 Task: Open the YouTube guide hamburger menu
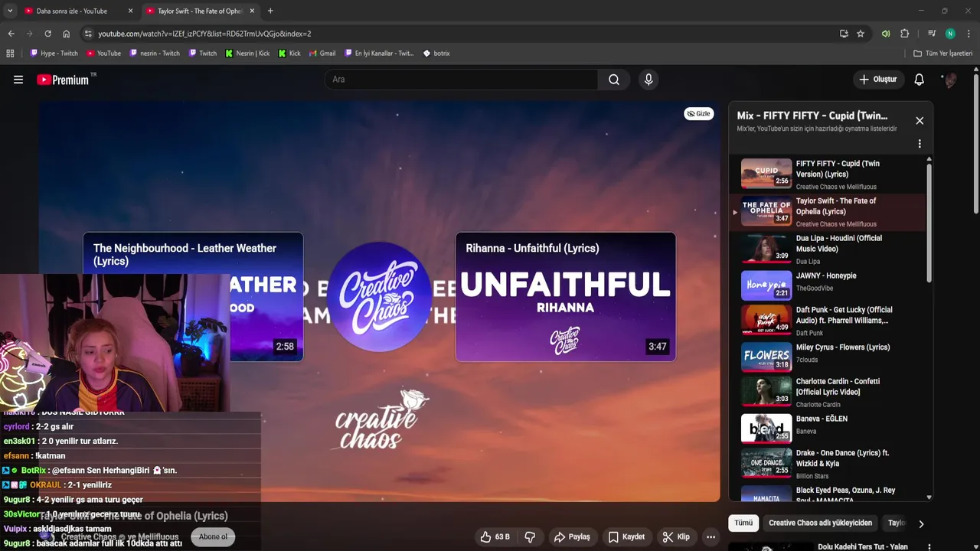pos(18,80)
